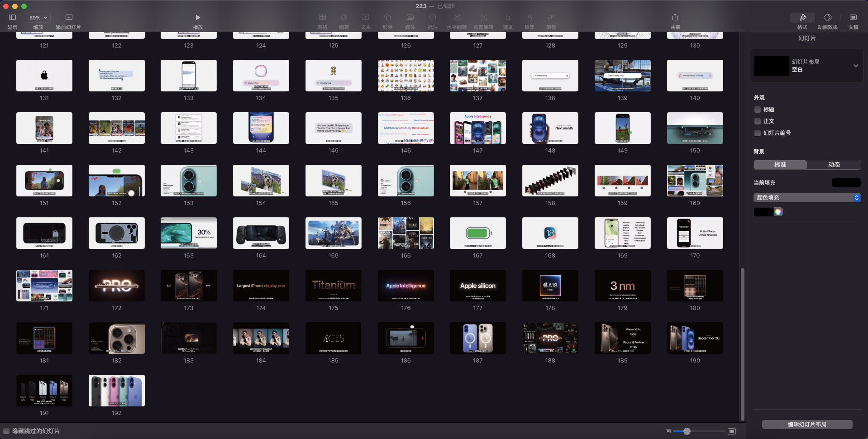Select slide 178 A18 Pro thumbnail

pyautogui.click(x=550, y=286)
